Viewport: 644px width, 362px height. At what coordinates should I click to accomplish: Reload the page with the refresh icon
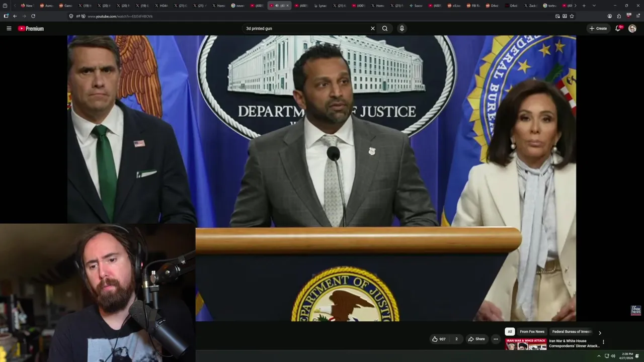click(x=33, y=16)
